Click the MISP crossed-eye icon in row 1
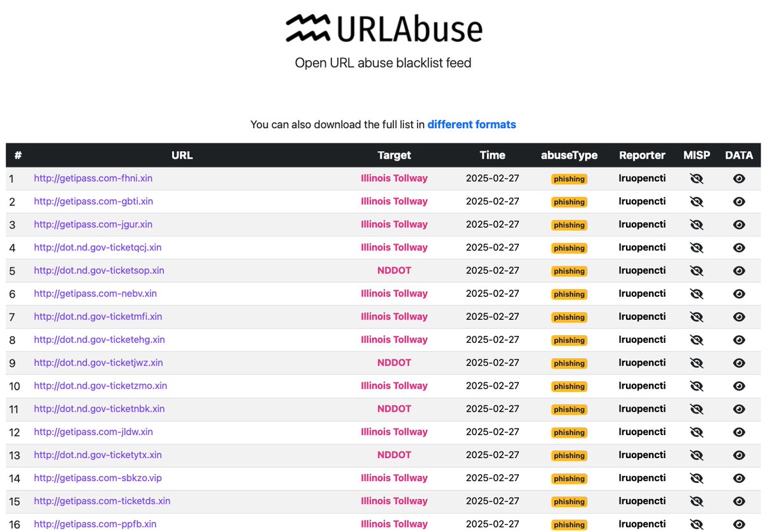Screen dimensions: 765x532 pyautogui.click(x=696, y=178)
